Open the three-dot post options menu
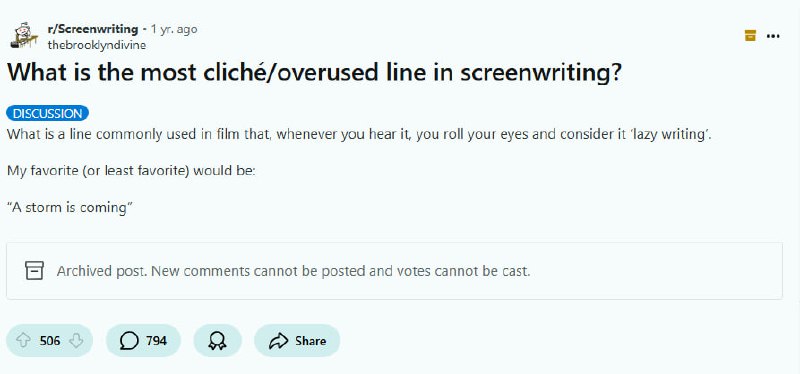The image size is (800, 374). [x=773, y=36]
